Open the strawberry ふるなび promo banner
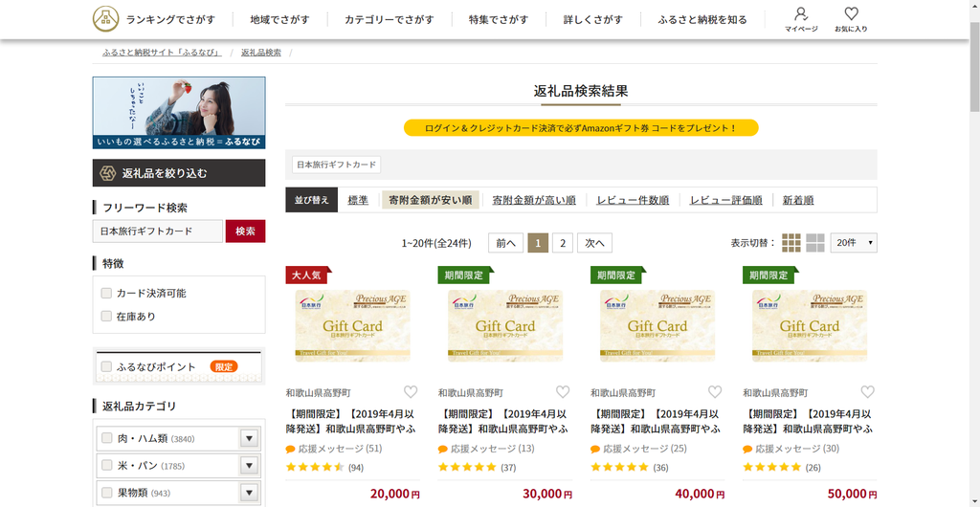Screen dimensions: 980x507 (179, 113)
